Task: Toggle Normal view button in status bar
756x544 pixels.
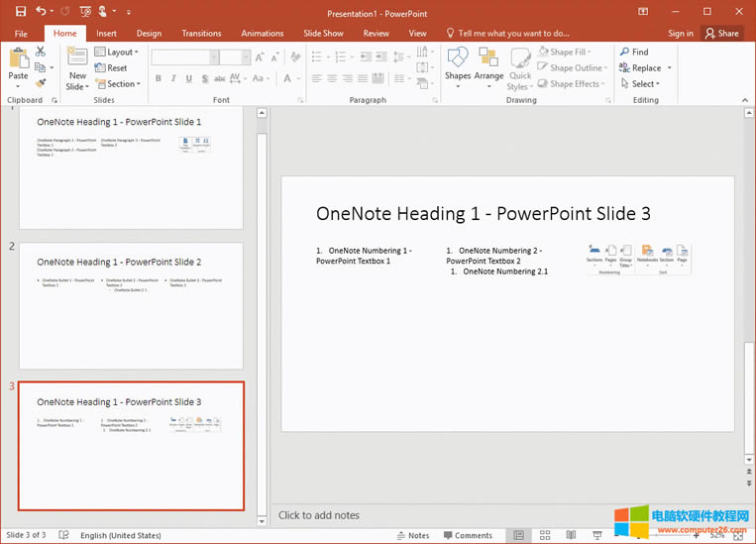Action: [x=518, y=535]
